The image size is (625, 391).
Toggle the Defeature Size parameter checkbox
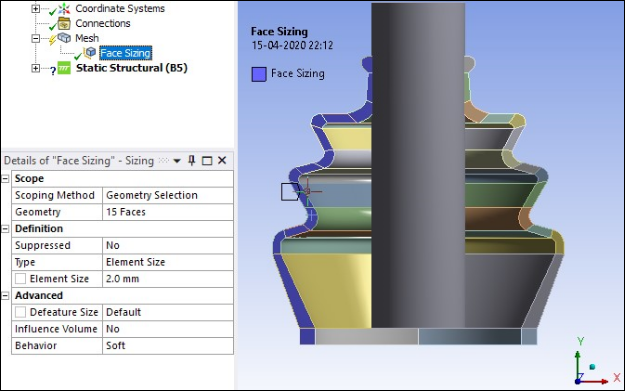20,312
